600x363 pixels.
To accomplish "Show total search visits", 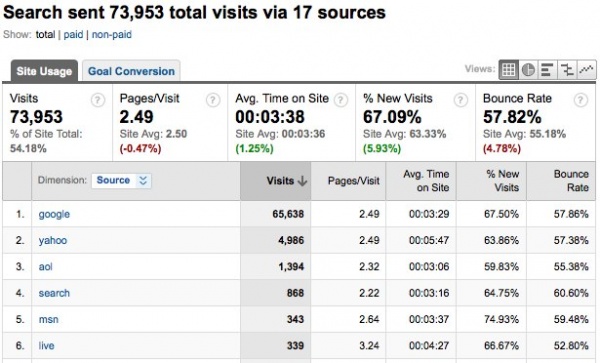I will click(x=46, y=35).
